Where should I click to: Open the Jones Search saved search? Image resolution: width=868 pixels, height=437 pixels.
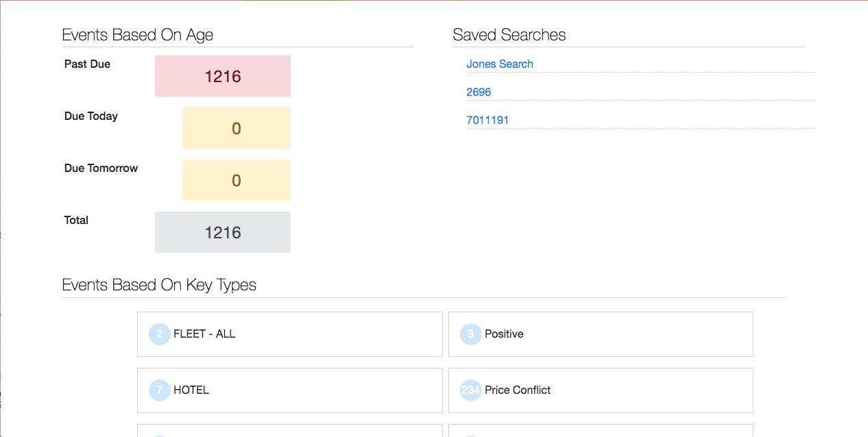pyautogui.click(x=500, y=64)
